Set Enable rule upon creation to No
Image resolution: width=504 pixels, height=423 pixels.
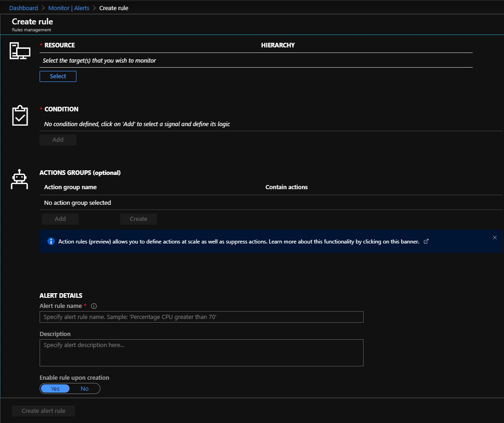(85, 388)
